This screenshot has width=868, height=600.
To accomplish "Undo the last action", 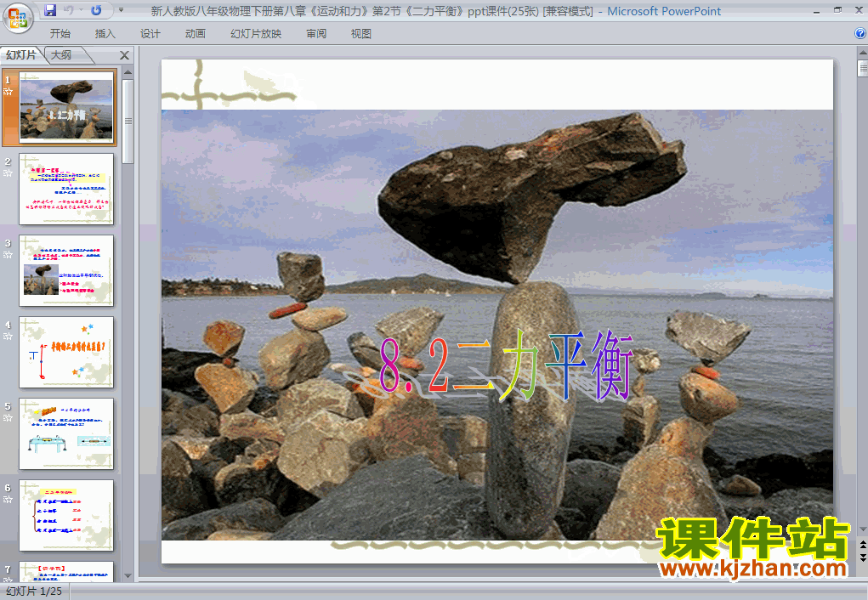I will (x=69, y=10).
